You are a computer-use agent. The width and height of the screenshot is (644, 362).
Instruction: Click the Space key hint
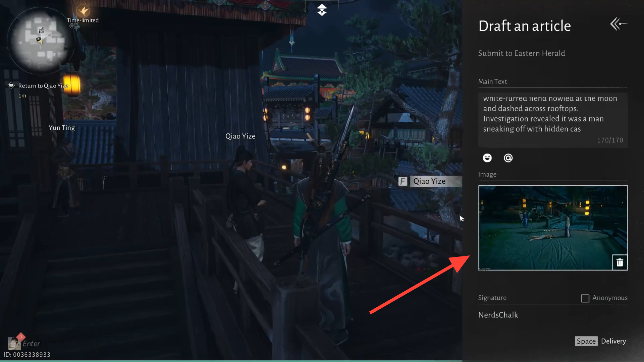tap(586, 341)
